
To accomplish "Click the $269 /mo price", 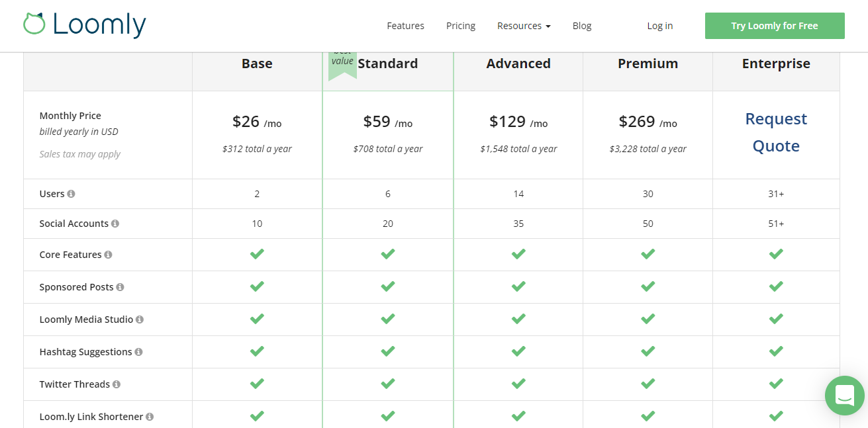I will coord(648,122).
